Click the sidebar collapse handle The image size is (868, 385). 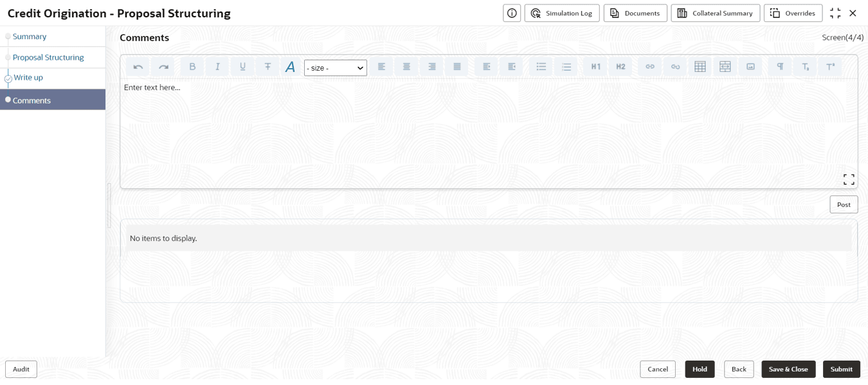(109, 205)
